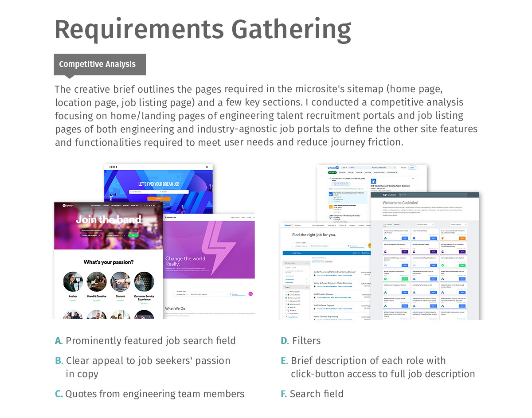Click the LENSA logo
The height and width of the screenshot is (418, 532).
click(x=113, y=167)
